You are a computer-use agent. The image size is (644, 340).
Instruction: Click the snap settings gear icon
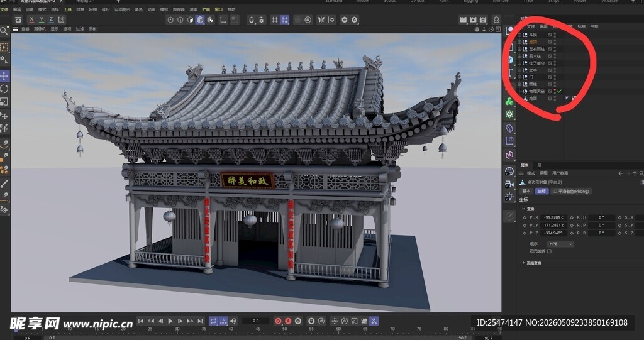[x=261, y=19]
